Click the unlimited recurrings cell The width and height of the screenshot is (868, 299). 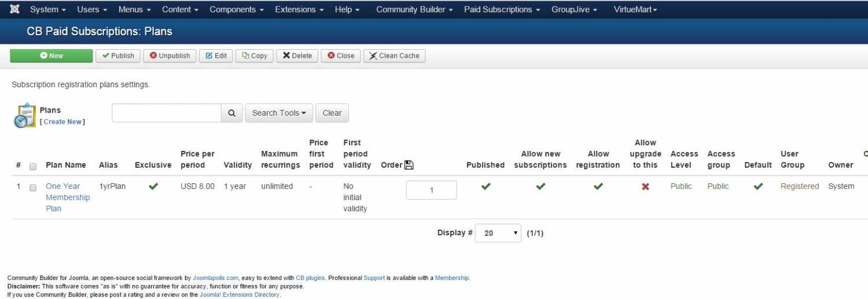pos(277,186)
